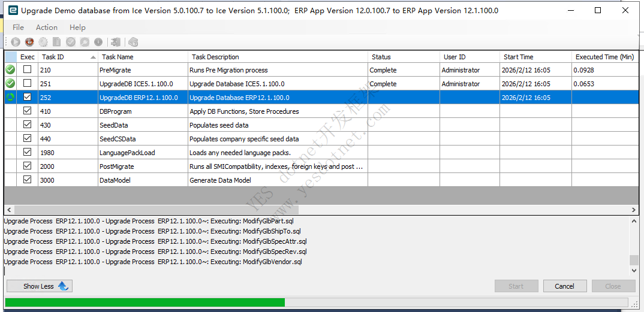This screenshot has height=312, width=644.
Task: Click the Epicor app icon in title bar
Action: (x=13, y=10)
